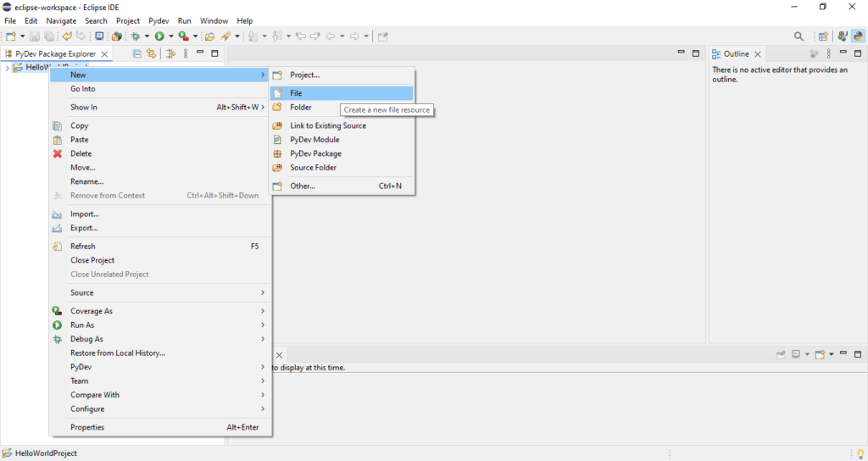Screen dimensions: 868x461
Task: Open the Outline view menu (three dots)
Action: (829, 53)
